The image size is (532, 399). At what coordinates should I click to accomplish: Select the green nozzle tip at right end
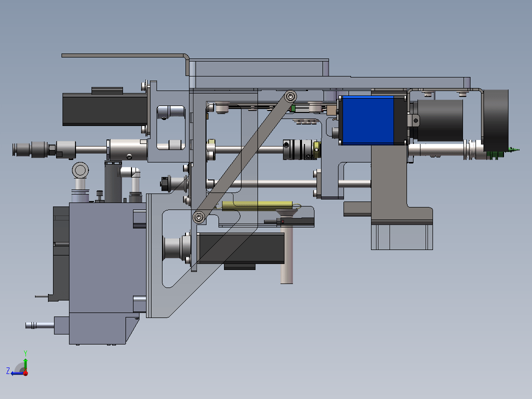pos(514,149)
